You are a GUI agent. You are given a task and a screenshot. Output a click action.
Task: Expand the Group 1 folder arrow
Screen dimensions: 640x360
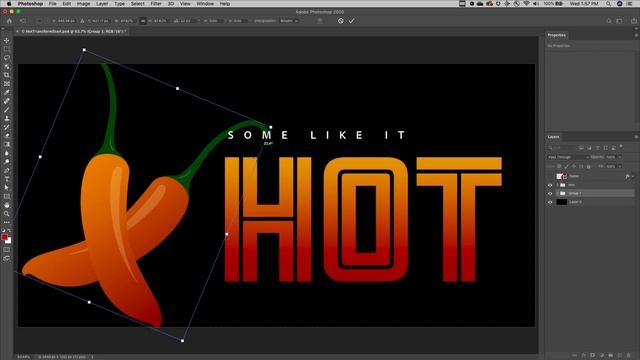tap(557, 193)
